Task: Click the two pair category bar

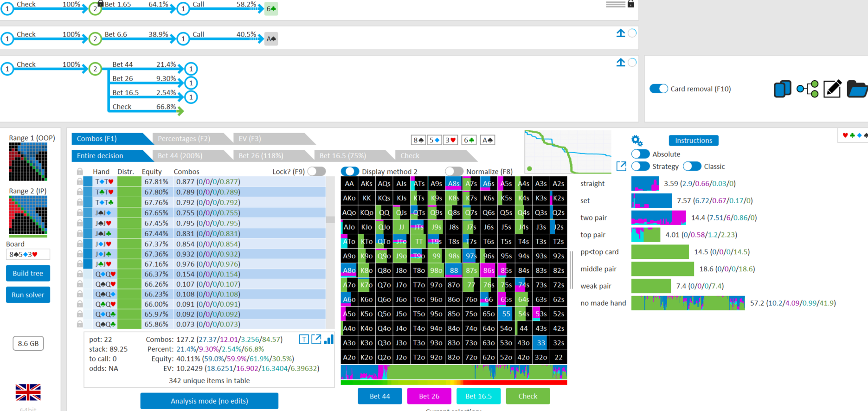Action: tap(658, 218)
